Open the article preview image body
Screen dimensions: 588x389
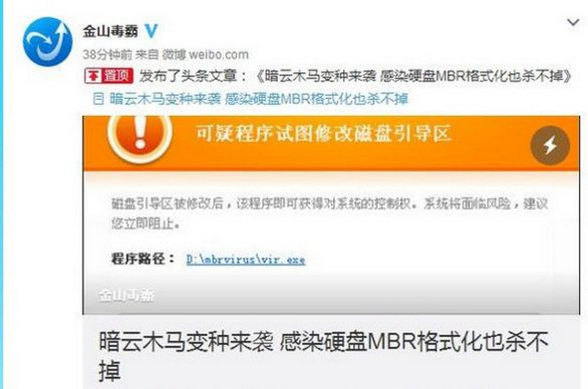point(331,215)
